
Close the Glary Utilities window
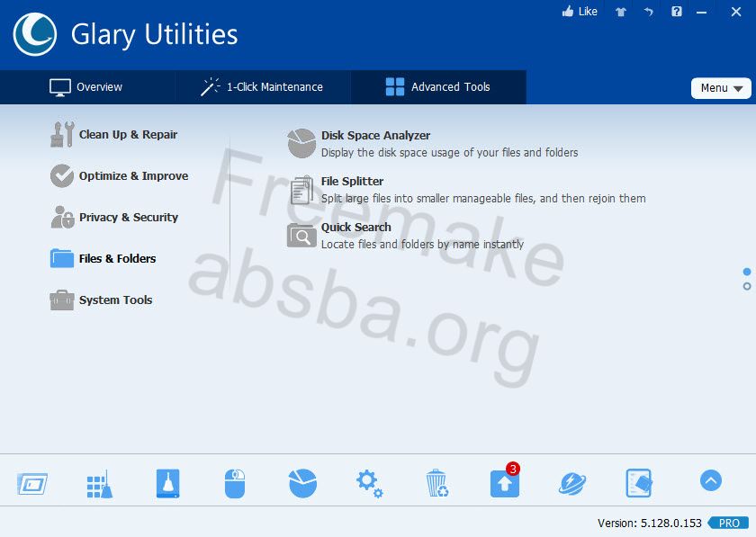pyautogui.click(x=736, y=12)
